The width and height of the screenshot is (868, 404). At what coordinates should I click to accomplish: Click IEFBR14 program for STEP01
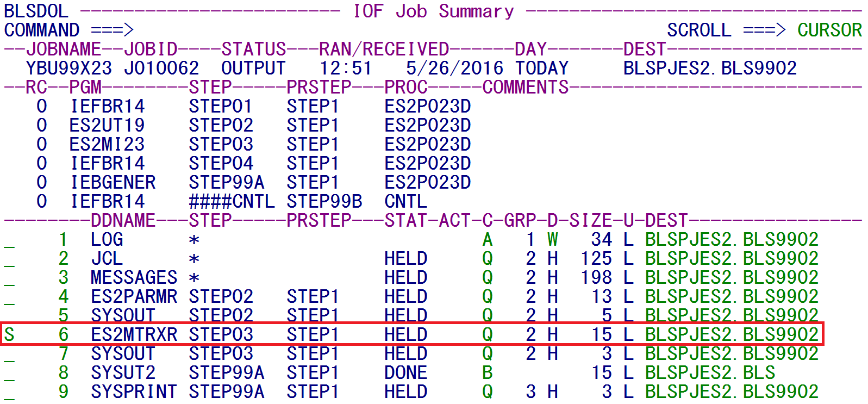[x=107, y=107]
